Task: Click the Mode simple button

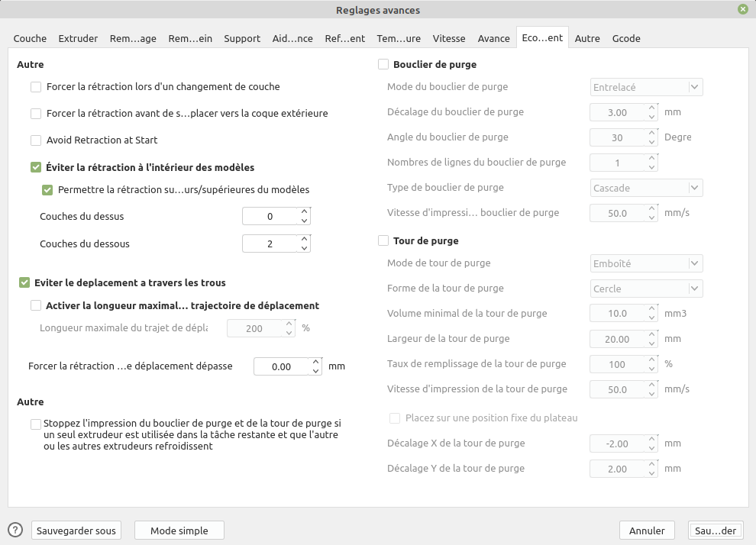Action: point(179,530)
